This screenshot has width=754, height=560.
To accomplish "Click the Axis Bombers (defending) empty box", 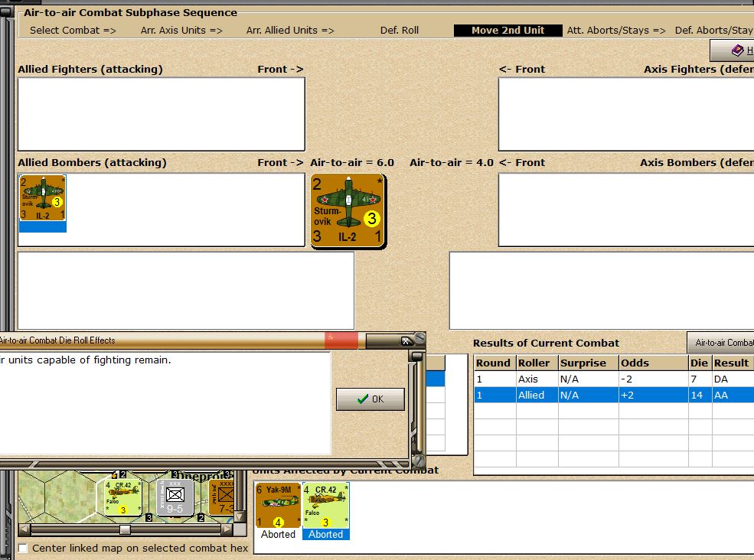I will coord(626,210).
